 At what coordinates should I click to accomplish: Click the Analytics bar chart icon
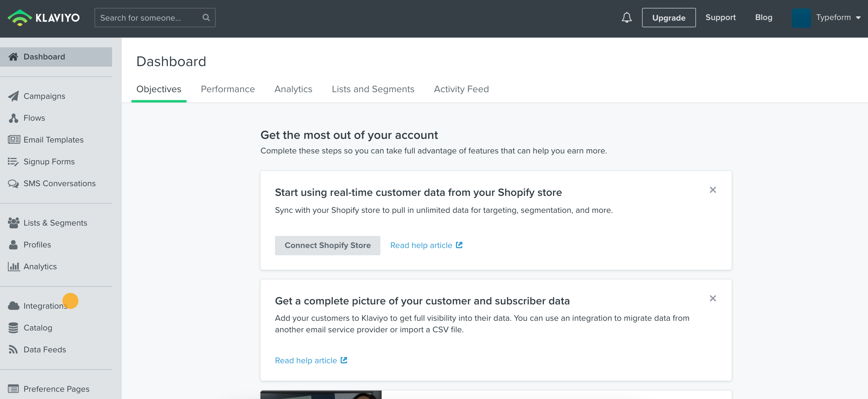tap(14, 267)
